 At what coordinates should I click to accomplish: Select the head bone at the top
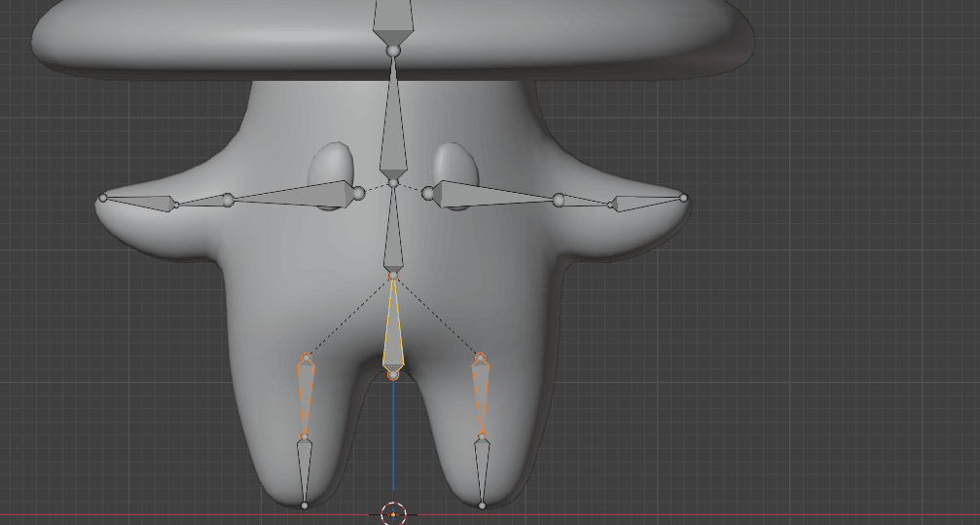coord(393,18)
